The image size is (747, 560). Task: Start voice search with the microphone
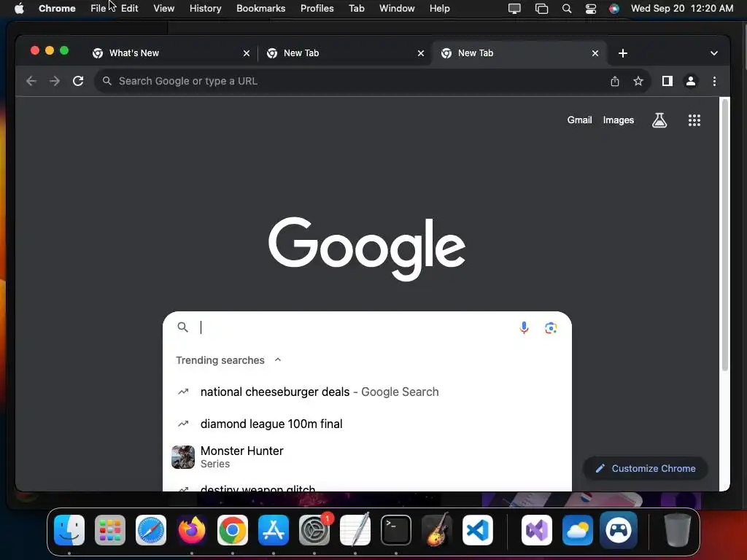[x=524, y=327]
